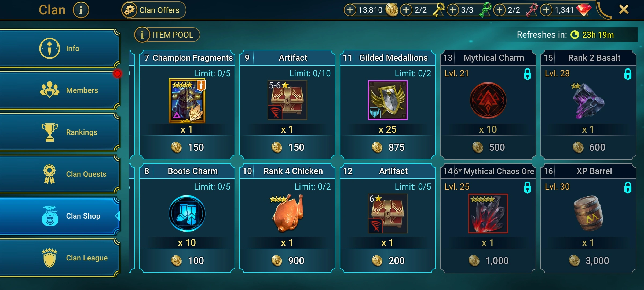Viewport: 644px width, 290px height.
Task: Pick the Rank 4 Chicken item
Action: click(287, 213)
